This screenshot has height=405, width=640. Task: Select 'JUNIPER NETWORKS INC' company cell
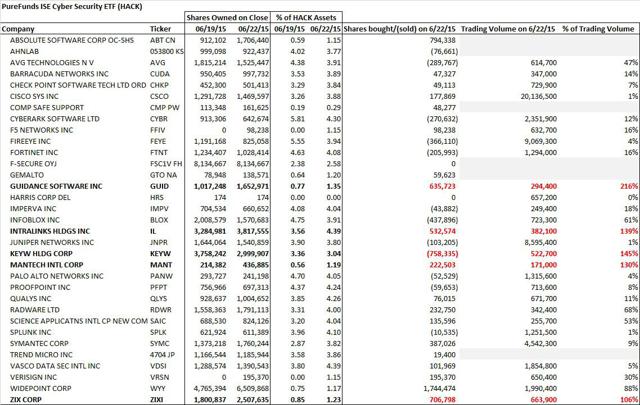[52, 243]
